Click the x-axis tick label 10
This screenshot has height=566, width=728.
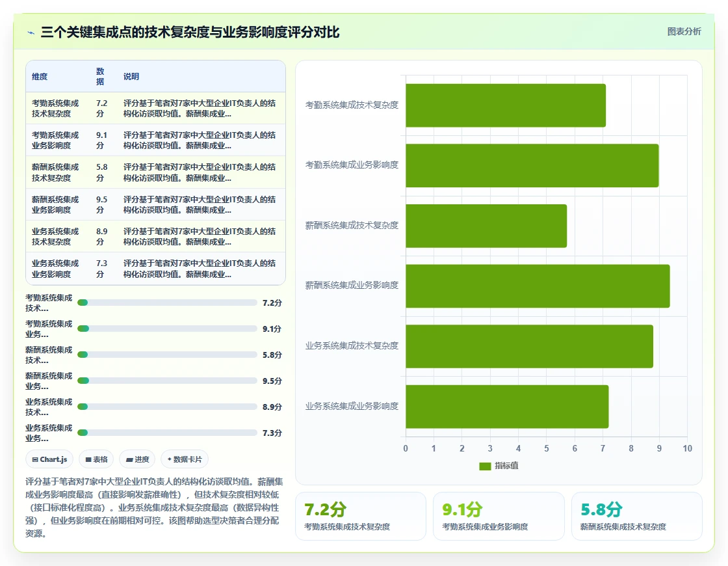coord(687,448)
